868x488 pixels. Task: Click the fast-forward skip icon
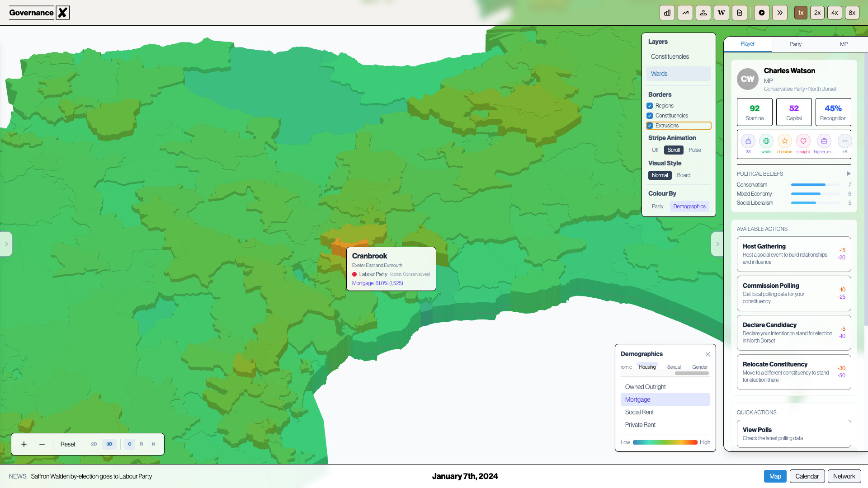click(779, 13)
